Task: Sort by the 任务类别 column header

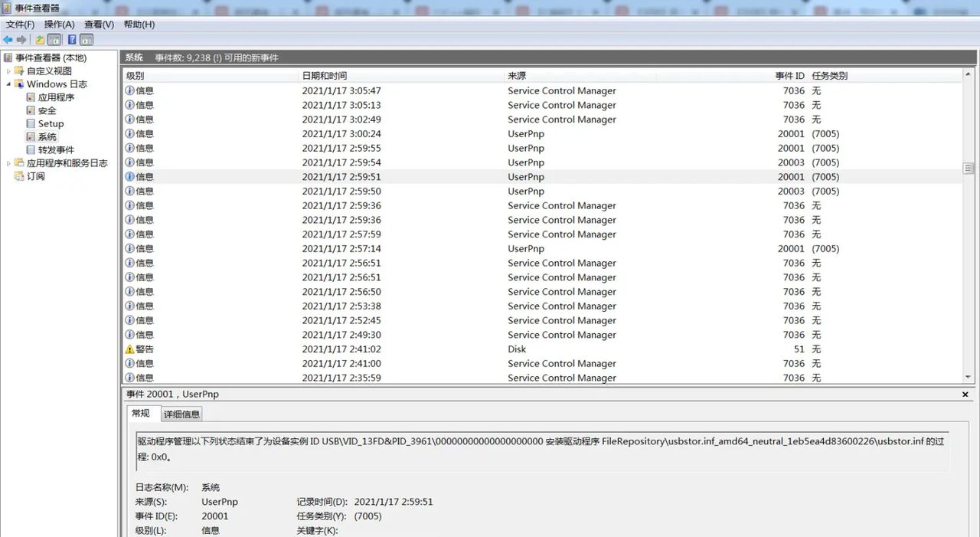Action: click(x=884, y=76)
